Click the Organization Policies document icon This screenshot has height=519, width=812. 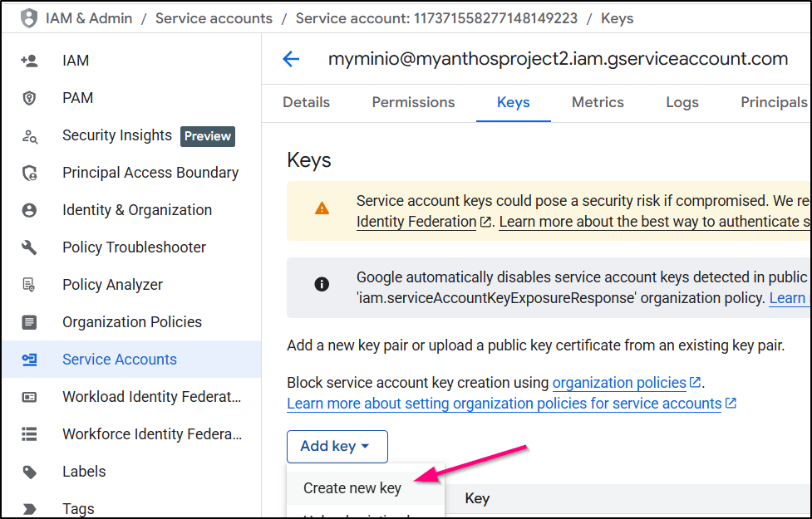[29, 322]
